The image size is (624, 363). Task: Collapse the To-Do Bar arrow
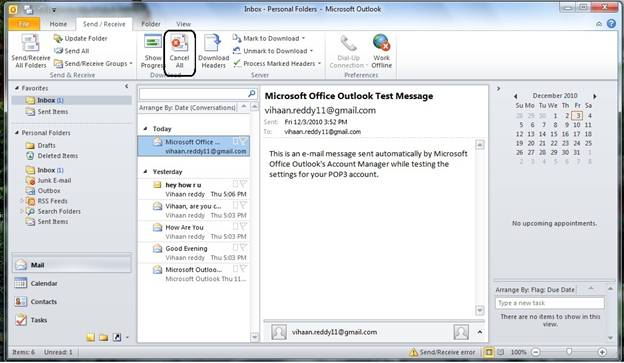coord(498,88)
